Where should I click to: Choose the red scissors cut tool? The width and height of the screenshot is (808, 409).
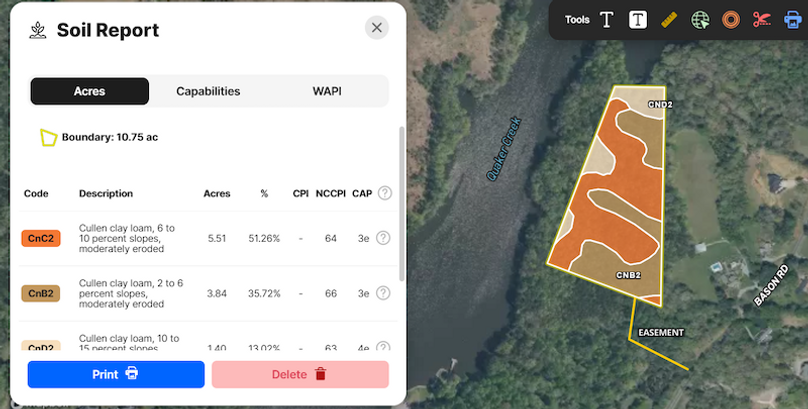click(762, 20)
